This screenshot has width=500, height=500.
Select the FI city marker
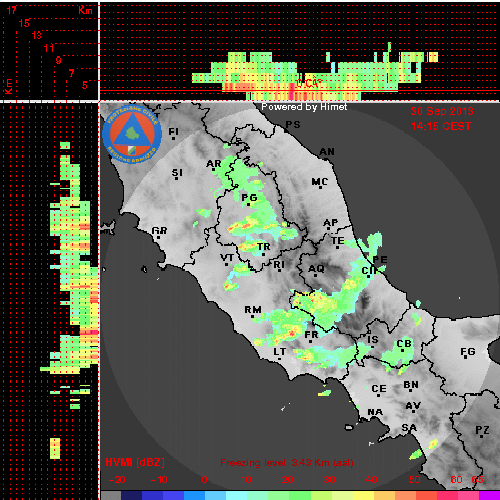(173, 138)
